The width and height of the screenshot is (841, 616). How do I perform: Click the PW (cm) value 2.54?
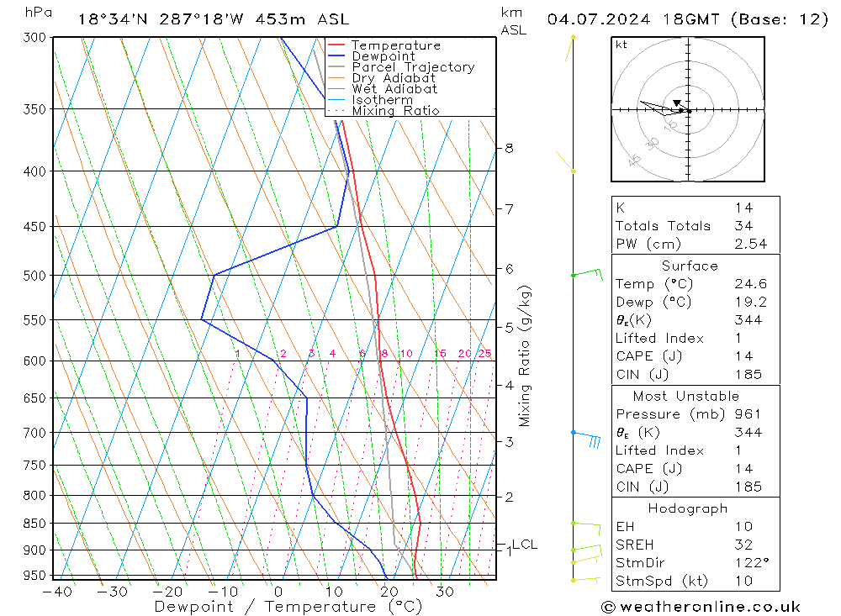point(750,244)
